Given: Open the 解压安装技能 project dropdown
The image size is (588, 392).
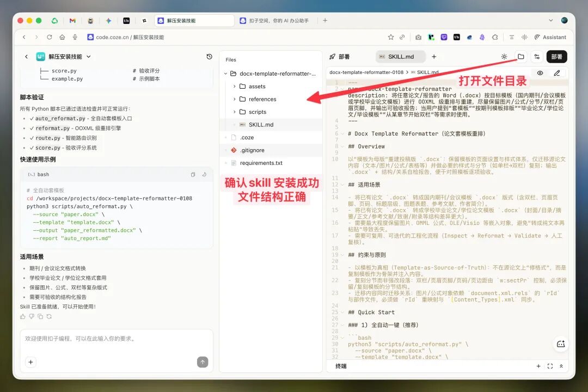Looking at the screenshot, I should coord(89,57).
